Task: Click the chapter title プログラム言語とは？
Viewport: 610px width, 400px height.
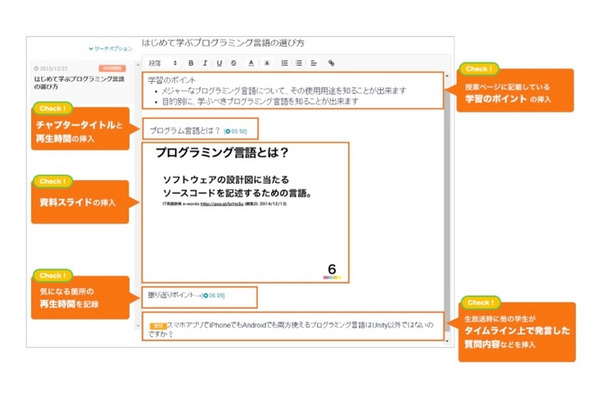Action: point(185,131)
